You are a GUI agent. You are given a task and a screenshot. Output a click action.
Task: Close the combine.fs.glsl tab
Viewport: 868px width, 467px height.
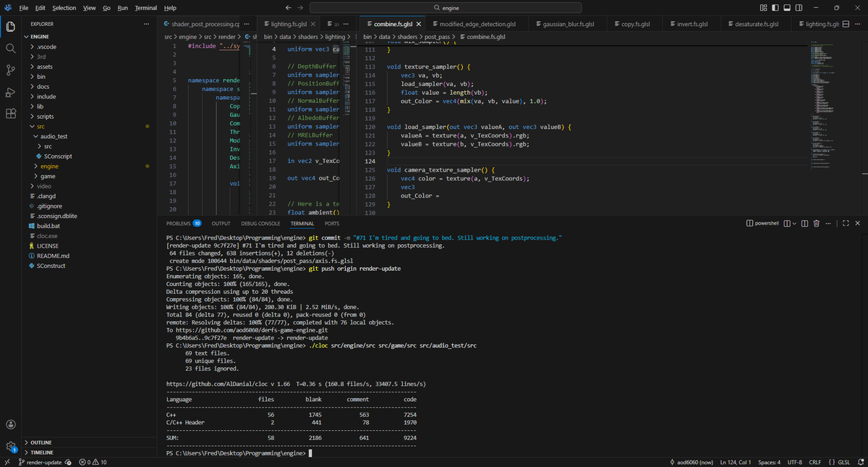(418, 24)
